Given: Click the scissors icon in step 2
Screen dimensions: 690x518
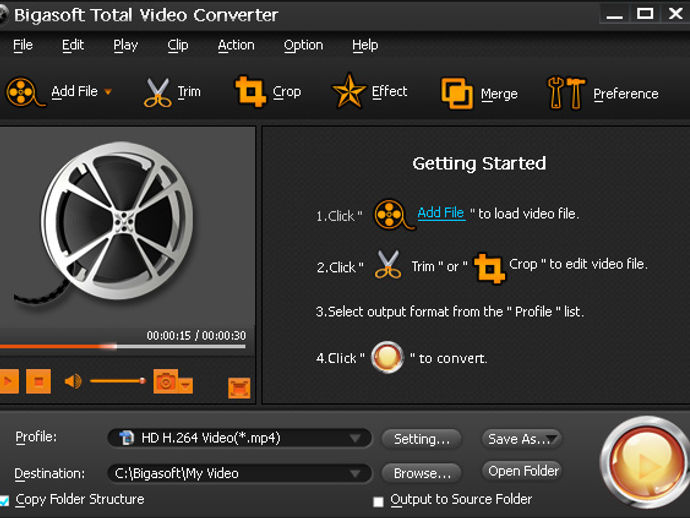Looking at the screenshot, I should click(388, 265).
